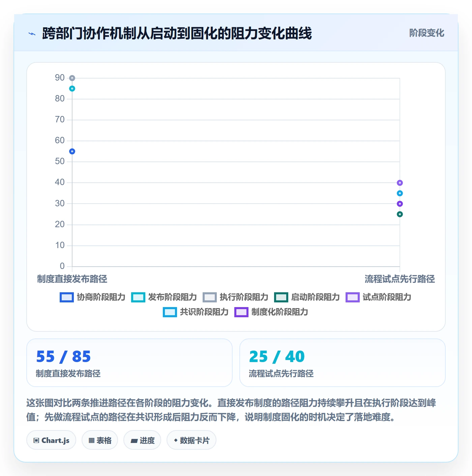472x476 pixels.
Task: Click the 数据卡片 tag
Action: click(x=191, y=440)
